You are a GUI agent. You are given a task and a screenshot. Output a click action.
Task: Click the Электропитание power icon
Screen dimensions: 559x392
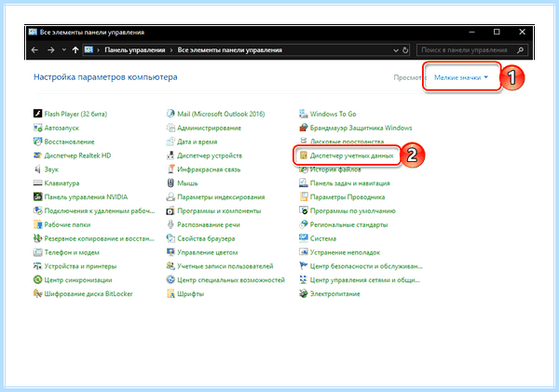(x=304, y=293)
